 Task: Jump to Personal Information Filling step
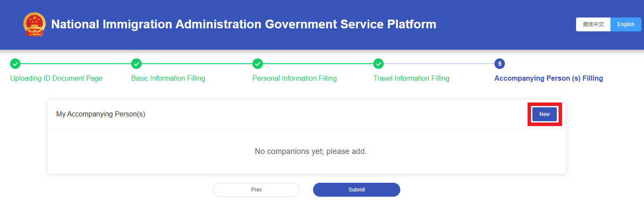(x=294, y=79)
